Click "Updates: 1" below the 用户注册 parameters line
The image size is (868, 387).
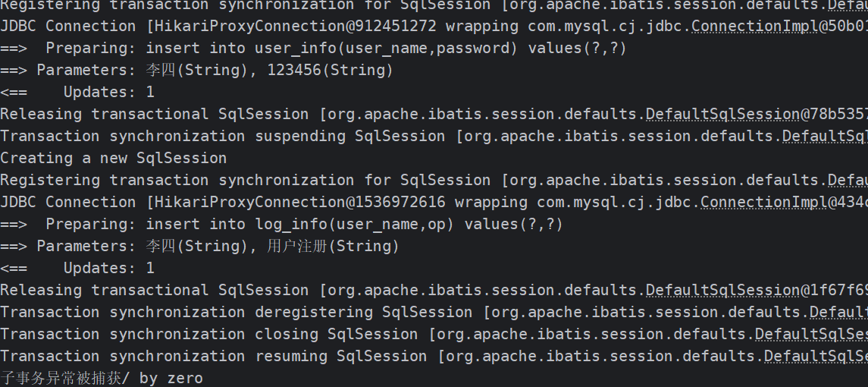click(x=108, y=268)
